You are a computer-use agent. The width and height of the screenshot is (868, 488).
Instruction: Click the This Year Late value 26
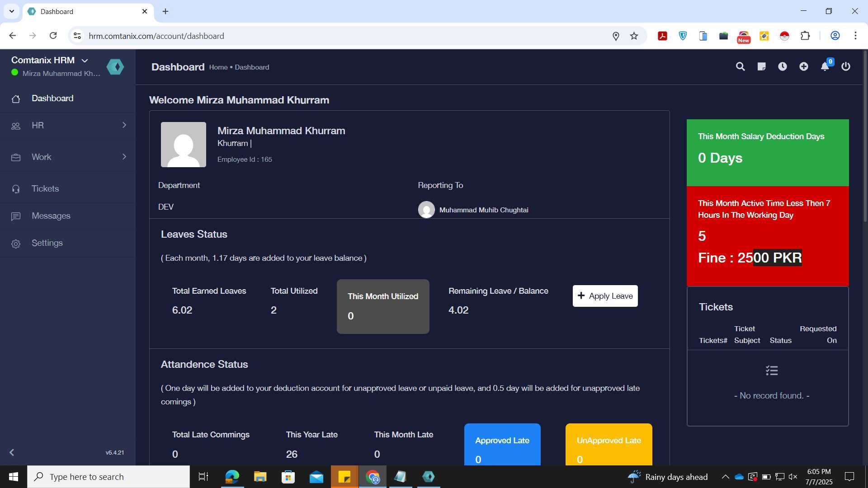tap(292, 454)
